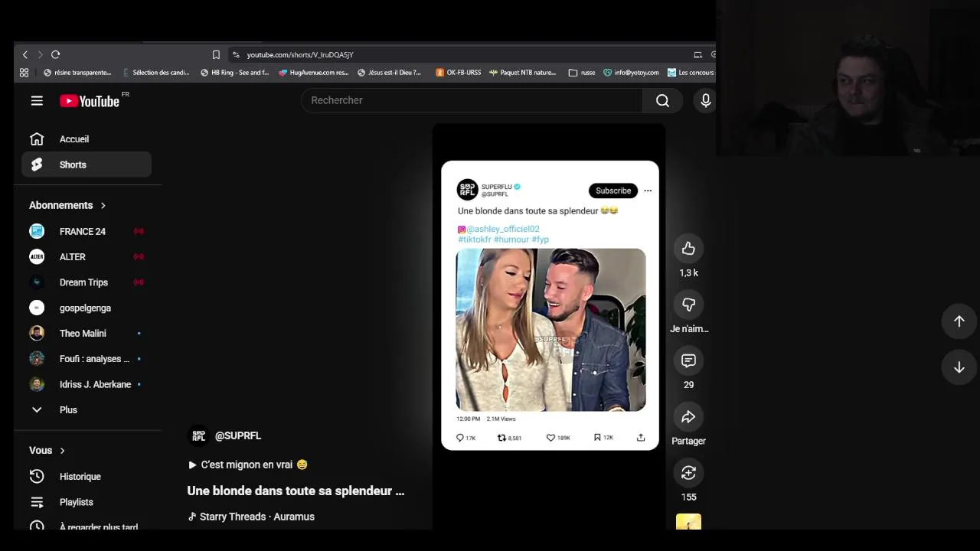Screen dimensions: 980x551
Task: Click the magnifier search button
Action: coord(662,100)
